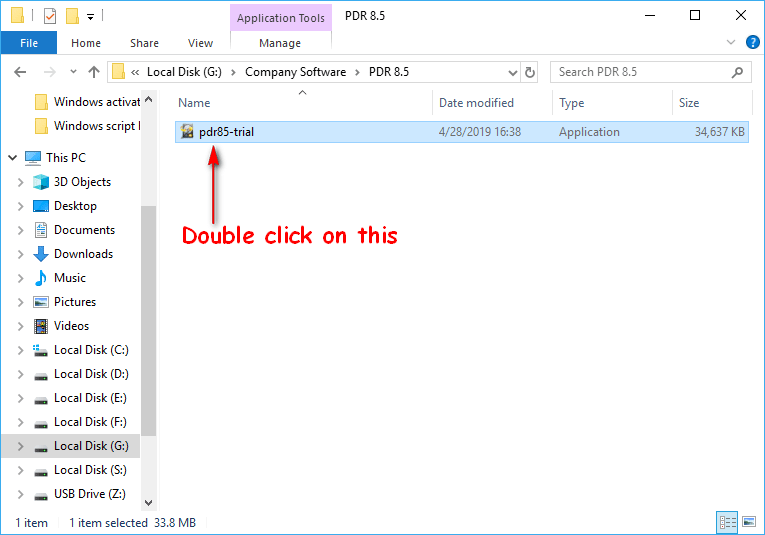Show hidden breadcrumb parents via double chevron
This screenshot has height=535, width=765.
tap(135, 73)
